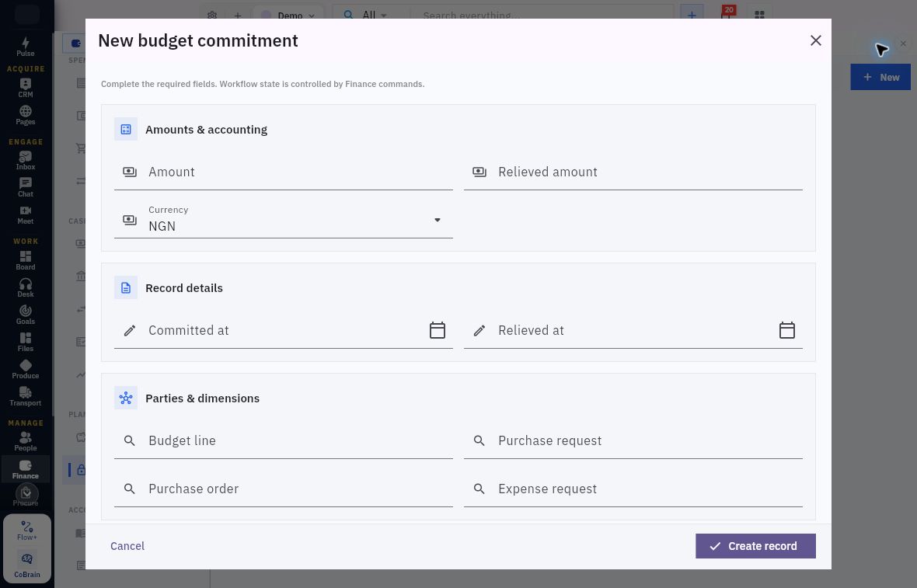Launch the Flow+ tool
The height and width of the screenshot is (588, 917).
[27, 531]
